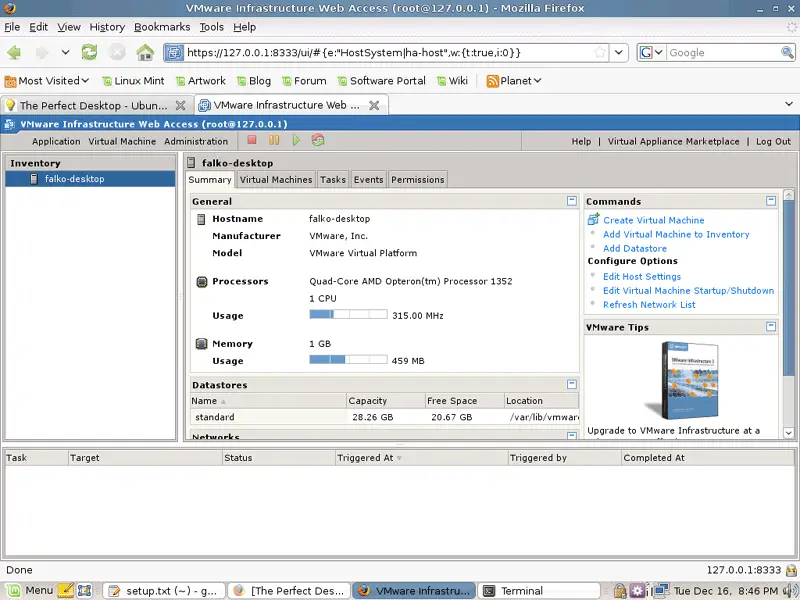Switch to the Terminal taskbar window
800x600 pixels.
tap(540, 590)
